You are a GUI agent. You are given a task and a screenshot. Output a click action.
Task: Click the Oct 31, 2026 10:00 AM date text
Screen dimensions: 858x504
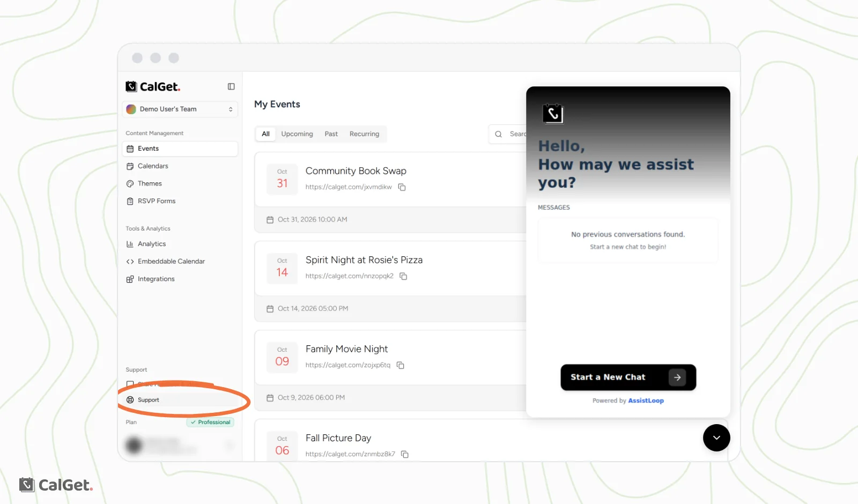click(312, 220)
